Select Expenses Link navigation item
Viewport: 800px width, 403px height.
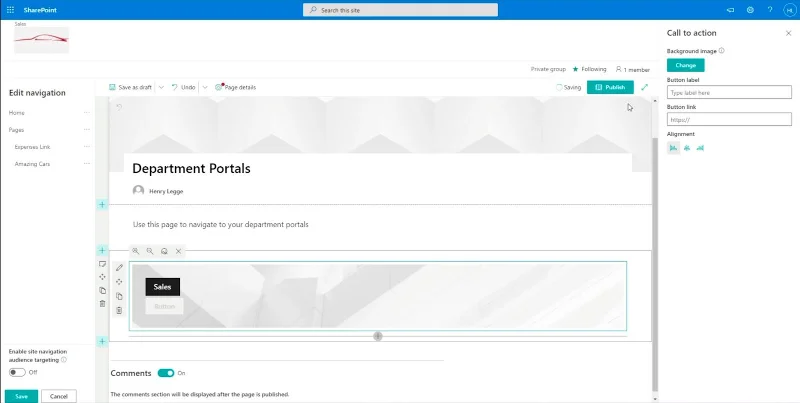[x=32, y=147]
